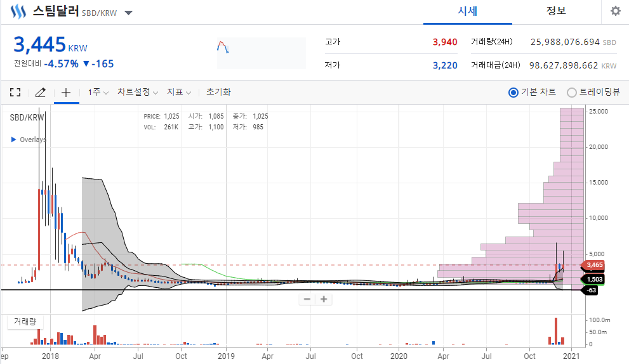Click the 초기화 reset button
This screenshot has width=629, height=364.
(x=218, y=92)
